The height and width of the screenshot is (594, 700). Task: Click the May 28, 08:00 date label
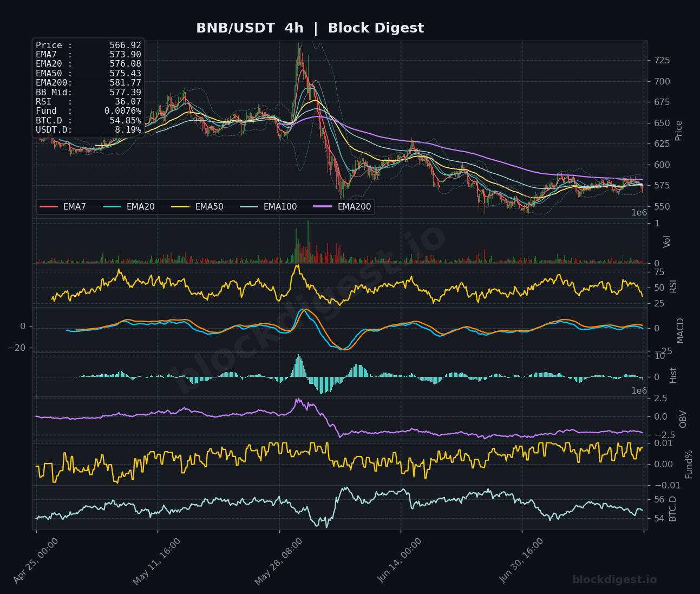[x=278, y=561]
